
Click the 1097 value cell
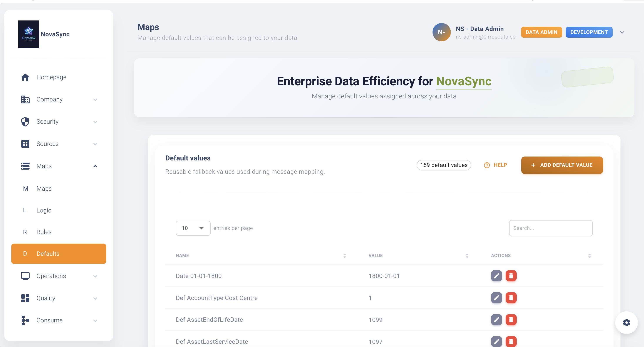click(375, 342)
